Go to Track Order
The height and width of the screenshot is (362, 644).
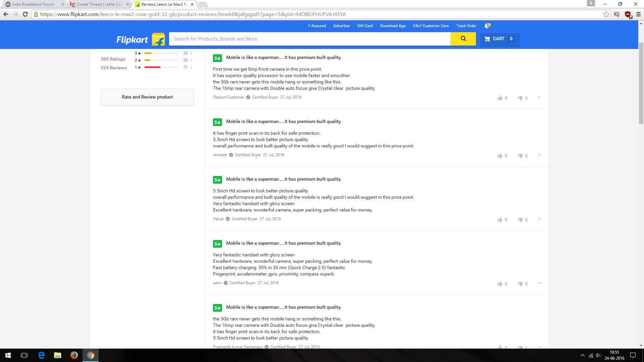[466, 26]
